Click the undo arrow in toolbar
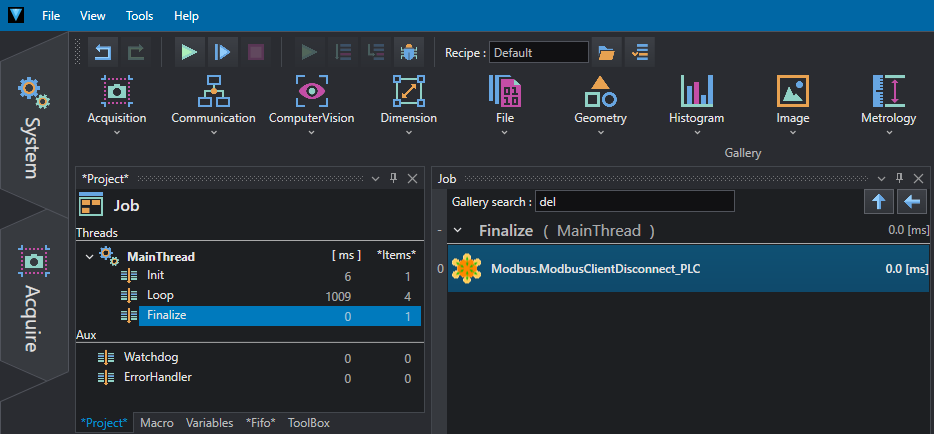Viewport: 934px width, 434px height. coord(102,52)
